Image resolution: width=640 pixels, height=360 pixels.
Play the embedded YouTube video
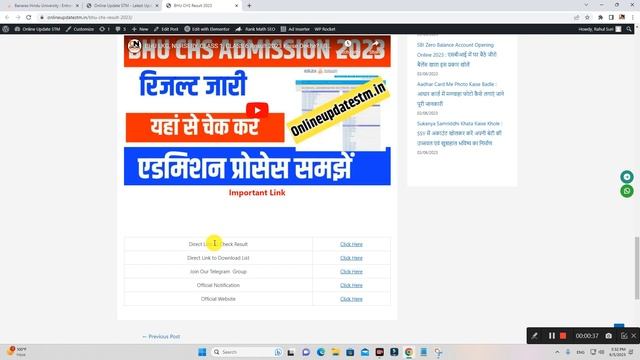point(257,110)
